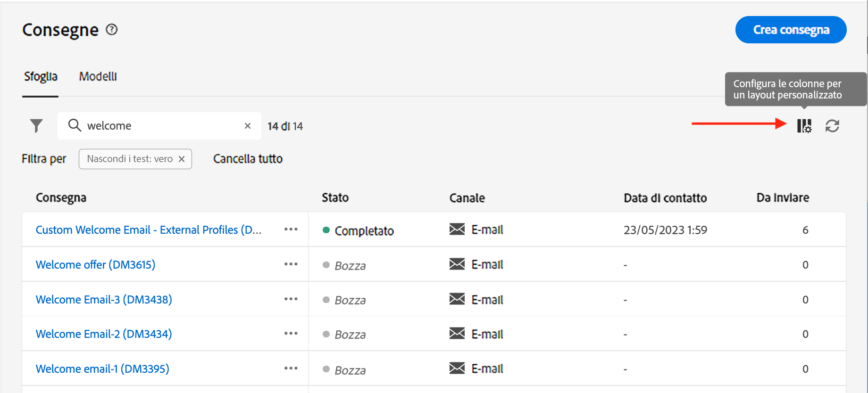Open the filter panel funnel icon
The image size is (868, 393).
coord(36,126)
